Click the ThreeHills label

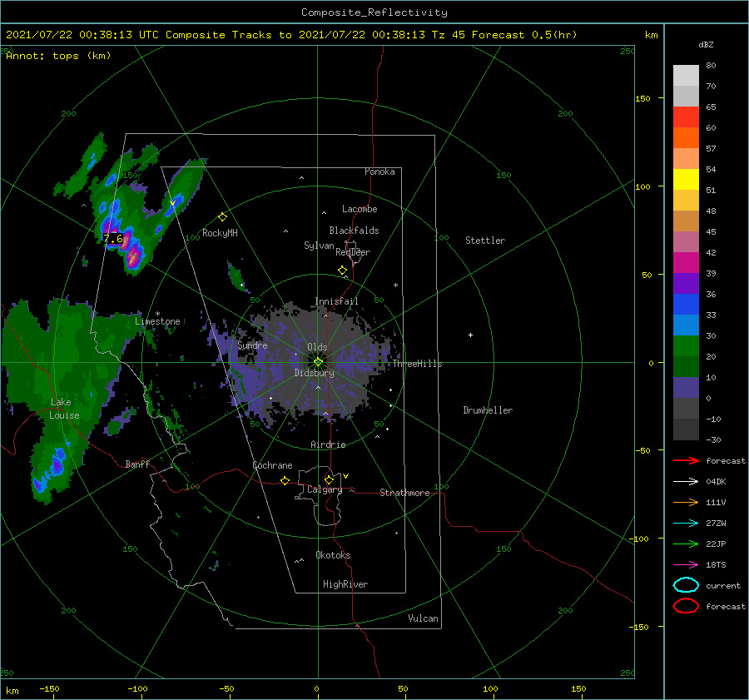click(x=417, y=364)
